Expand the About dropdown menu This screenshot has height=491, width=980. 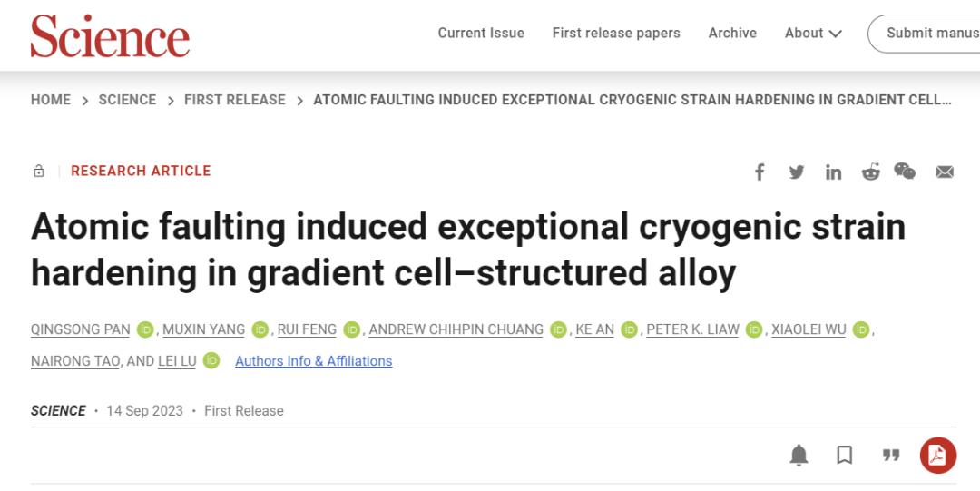coord(813,33)
